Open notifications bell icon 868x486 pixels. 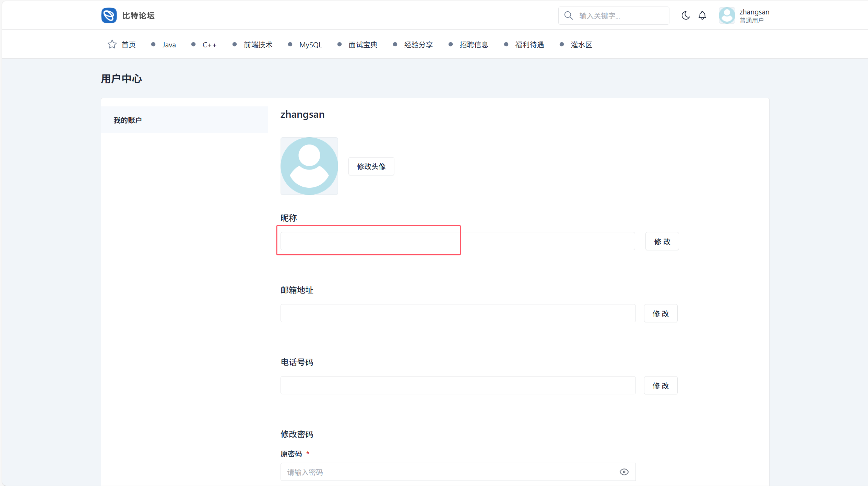pyautogui.click(x=702, y=16)
